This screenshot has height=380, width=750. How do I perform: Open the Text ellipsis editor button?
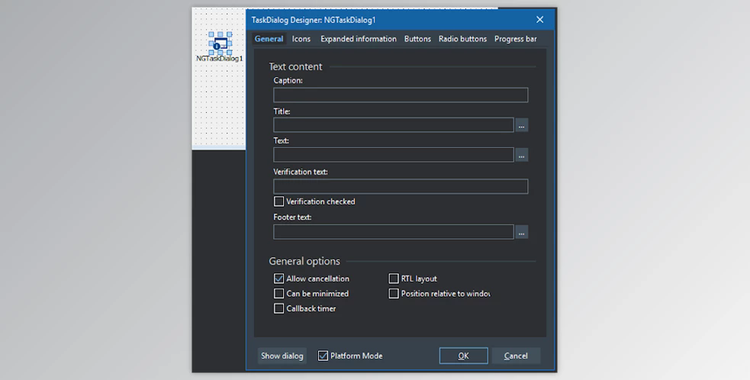521,155
